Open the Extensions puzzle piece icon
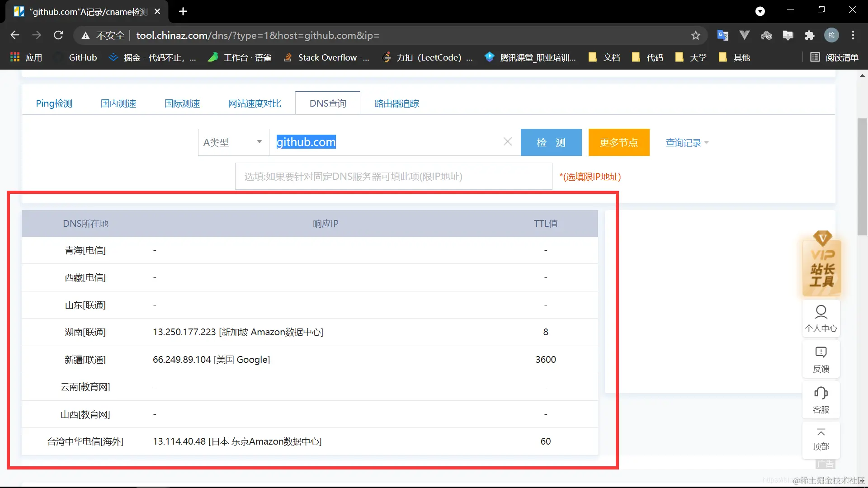This screenshot has height=488, width=868. pos(810,35)
